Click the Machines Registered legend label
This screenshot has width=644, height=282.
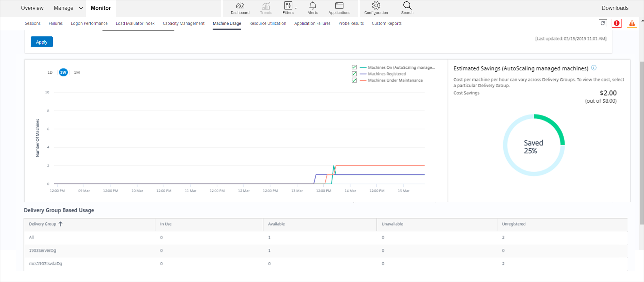[387, 74]
